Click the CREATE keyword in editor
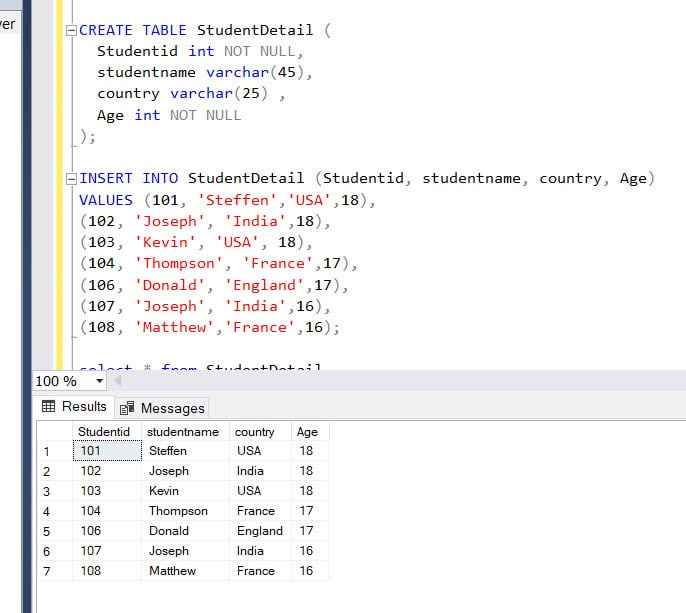 pos(105,30)
